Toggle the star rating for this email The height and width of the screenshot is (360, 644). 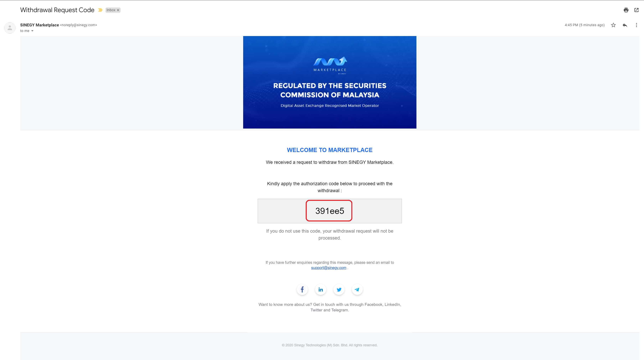pos(613,25)
